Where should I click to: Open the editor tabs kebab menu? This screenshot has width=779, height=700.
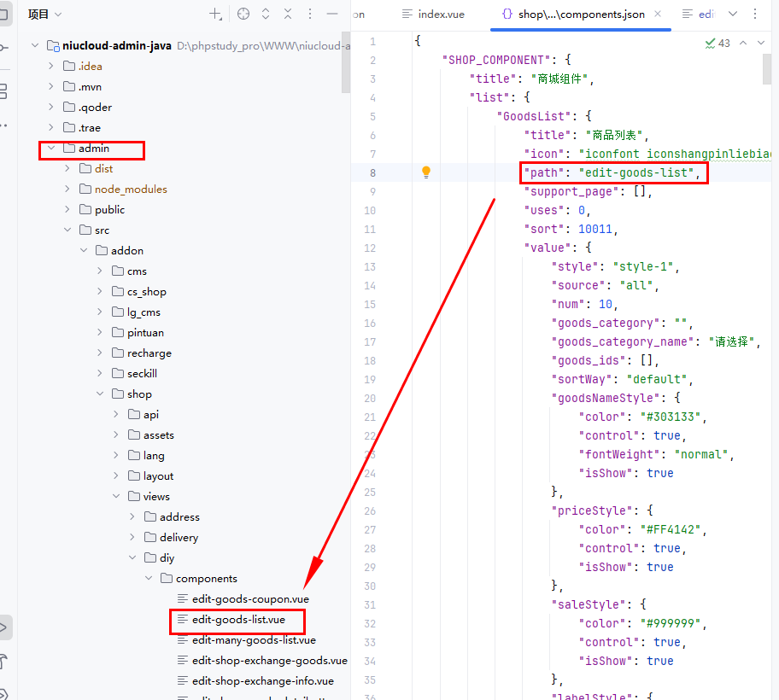tap(755, 14)
